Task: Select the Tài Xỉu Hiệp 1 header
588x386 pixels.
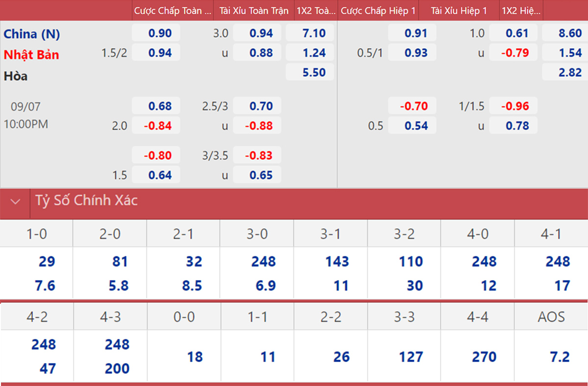Action: [x=459, y=10]
